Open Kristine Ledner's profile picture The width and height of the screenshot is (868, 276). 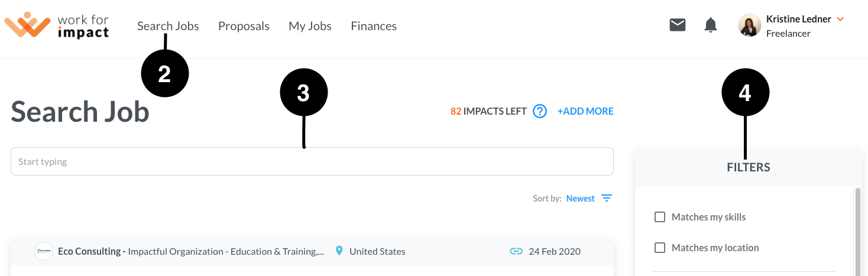[749, 25]
